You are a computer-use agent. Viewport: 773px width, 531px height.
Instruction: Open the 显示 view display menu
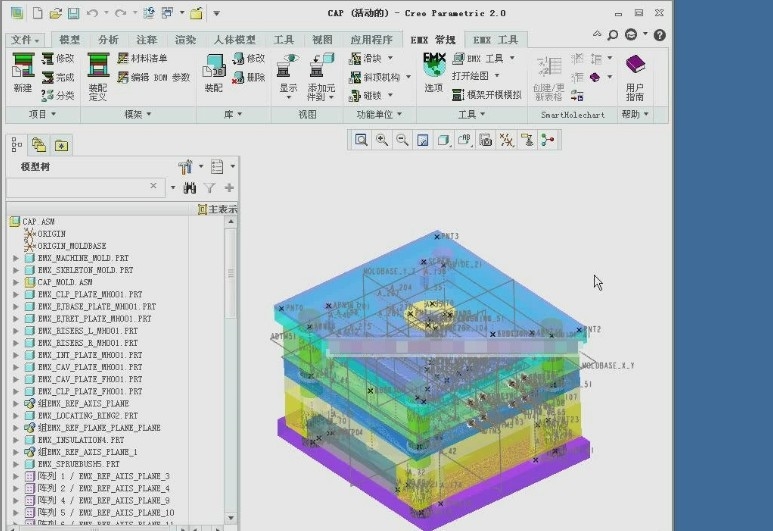click(288, 76)
